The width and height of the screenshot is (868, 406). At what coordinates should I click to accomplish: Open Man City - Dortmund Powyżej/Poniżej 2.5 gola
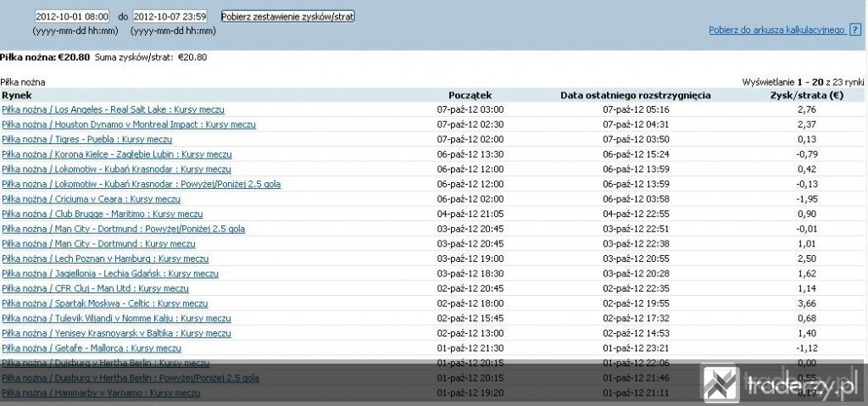coord(124,229)
